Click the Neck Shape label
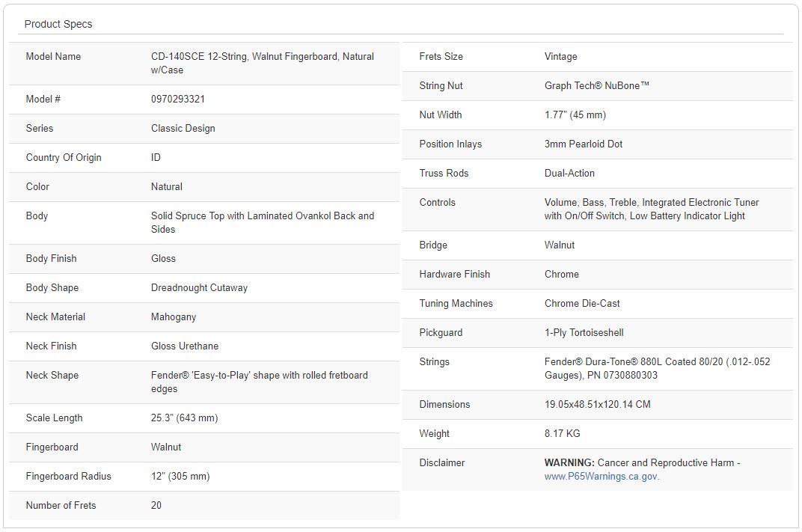Viewport: 802px width, 532px height. (x=52, y=376)
